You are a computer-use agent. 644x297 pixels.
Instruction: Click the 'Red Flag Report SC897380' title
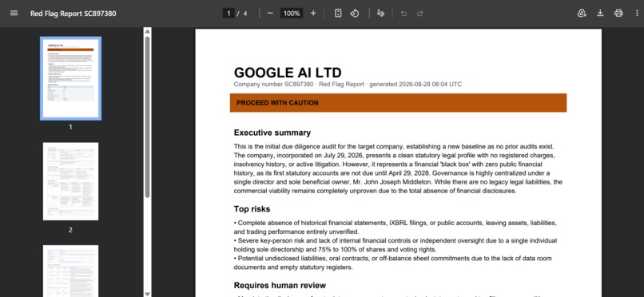coord(73,14)
